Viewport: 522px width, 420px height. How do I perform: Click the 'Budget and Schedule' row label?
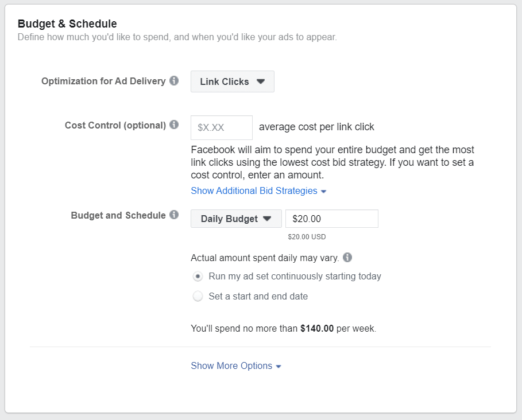118,215
